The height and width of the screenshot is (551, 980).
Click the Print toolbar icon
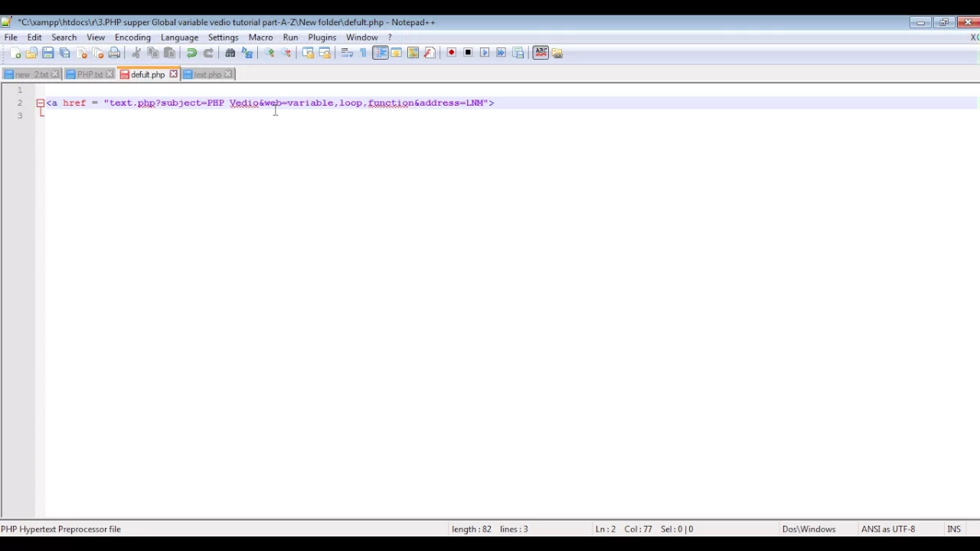click(x=115, y=53)
